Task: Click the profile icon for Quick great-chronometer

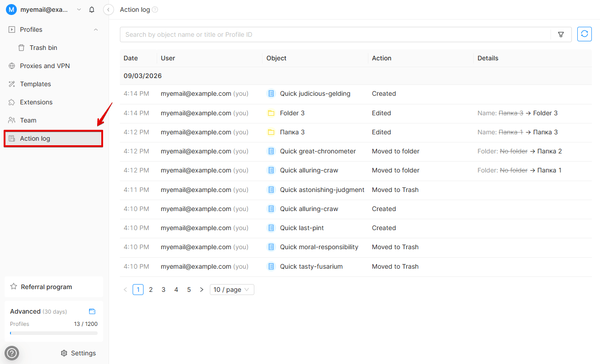Action: point(271,151)
